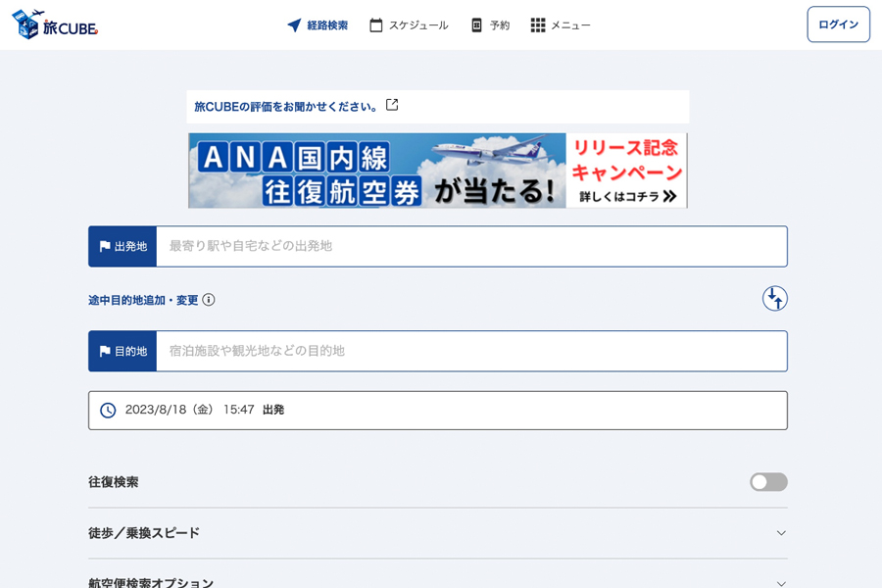Click the 目的地 flag label
This screenshot has height=588, width=882.
(x=122, y=351)
